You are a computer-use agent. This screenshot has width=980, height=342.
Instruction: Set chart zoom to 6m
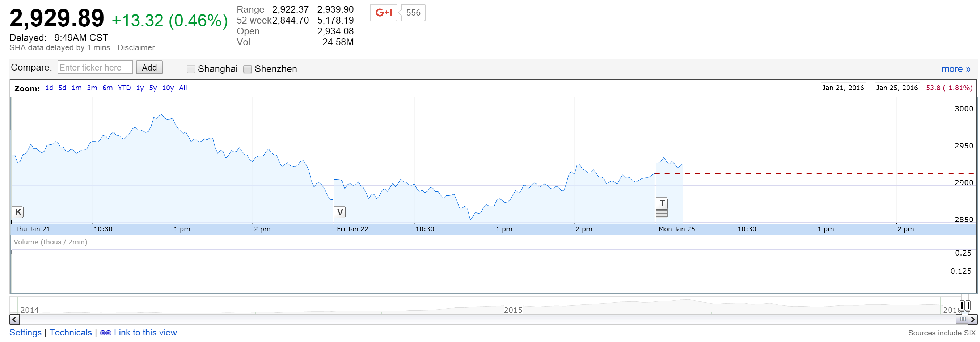[107, 88]
